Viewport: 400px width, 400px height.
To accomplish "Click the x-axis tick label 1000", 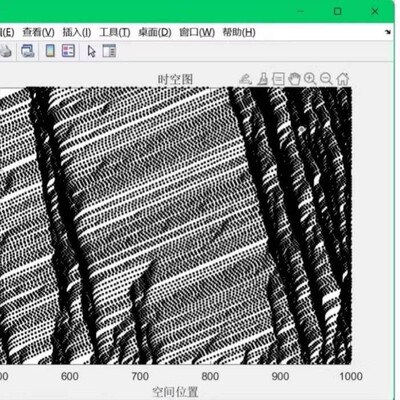I will click(351, 377).
